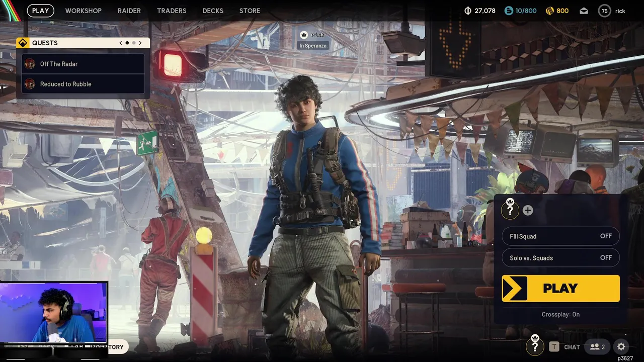This screenshot has height=362, width=644.
Task: Open the Off The Radar quest
Action: coord(83,64)
